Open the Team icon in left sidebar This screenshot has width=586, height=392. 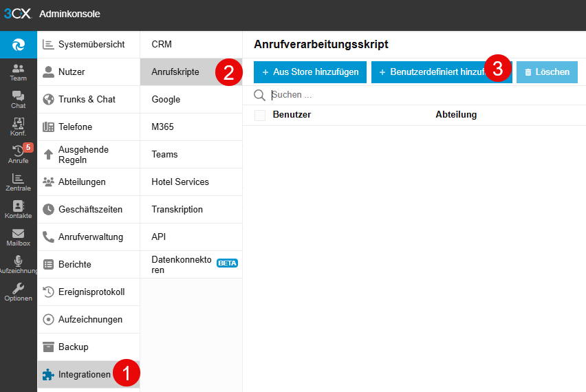[19, 72]
